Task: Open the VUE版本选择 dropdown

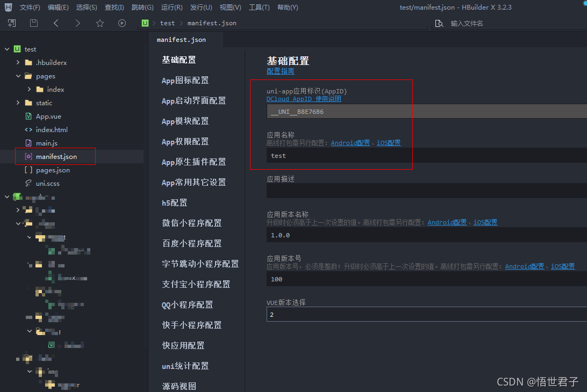Action: point(427,315)
